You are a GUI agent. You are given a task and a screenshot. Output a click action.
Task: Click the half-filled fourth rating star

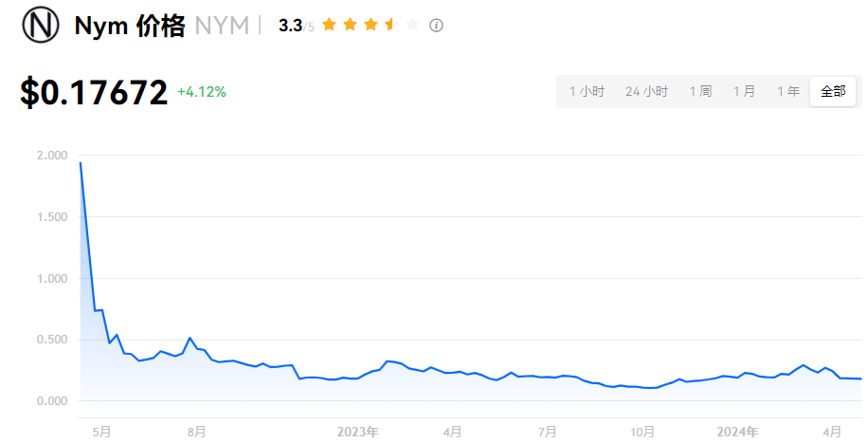pyautogui.click(x=390, y=25)
